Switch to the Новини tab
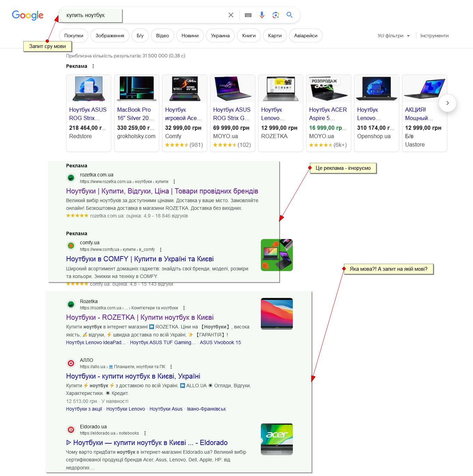 (190, 35)
